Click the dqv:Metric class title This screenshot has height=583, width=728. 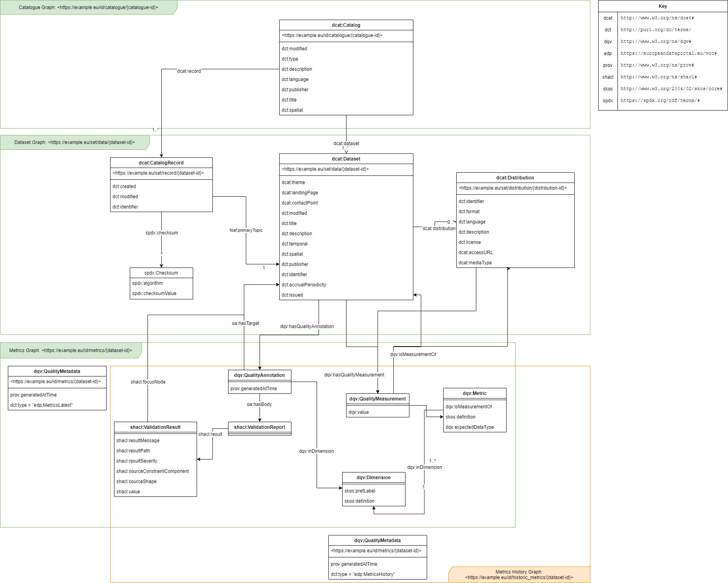point(474,393)
